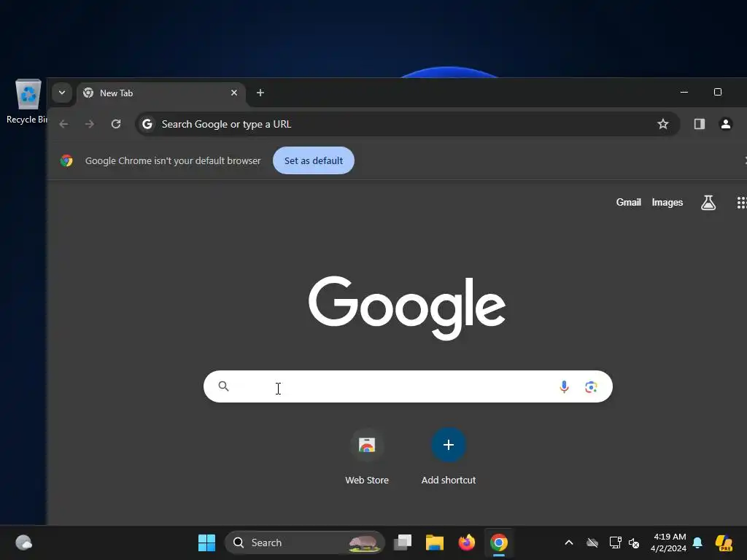747x560 pixels.
Task: Open File Explorer from taskbar
Action: coord(435,542)
